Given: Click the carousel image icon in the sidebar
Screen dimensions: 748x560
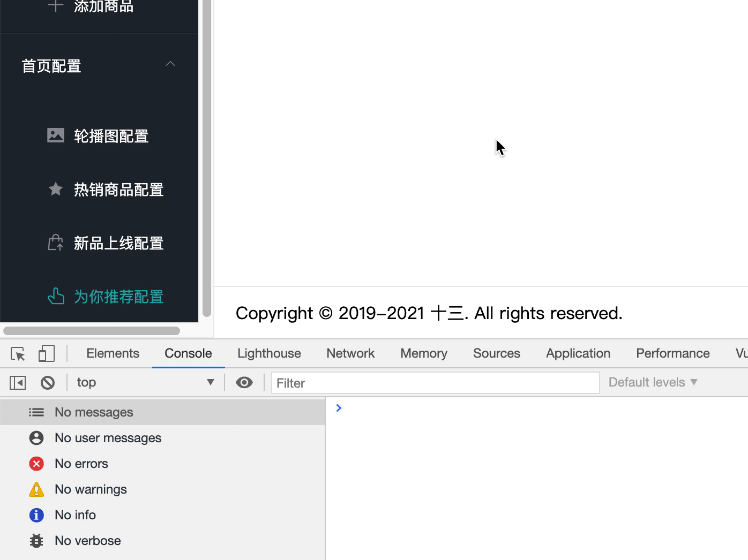Looking at the screenshot, I should pyautogui.click(x=56, y=135).
